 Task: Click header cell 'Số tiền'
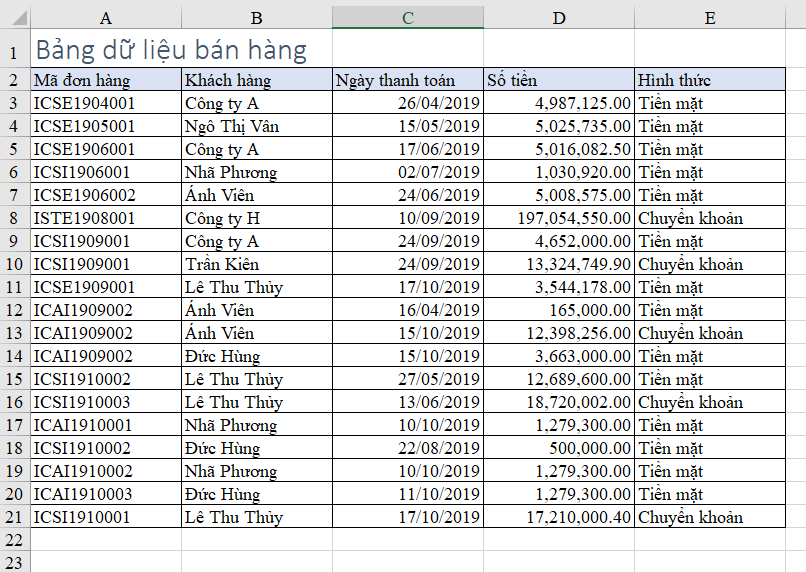(x=559, y=80)
